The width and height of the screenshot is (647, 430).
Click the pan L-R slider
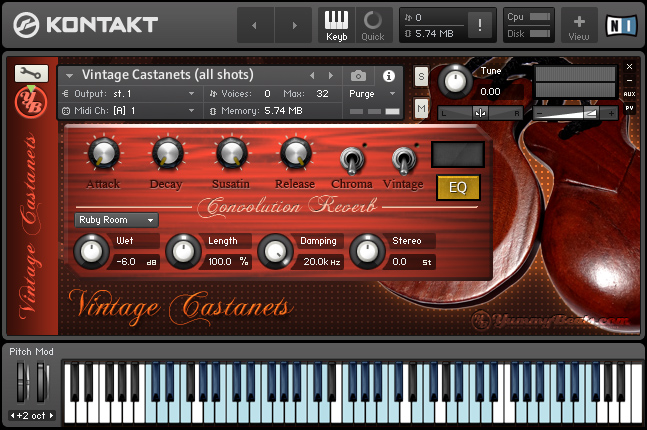click(x=480, y=113)
